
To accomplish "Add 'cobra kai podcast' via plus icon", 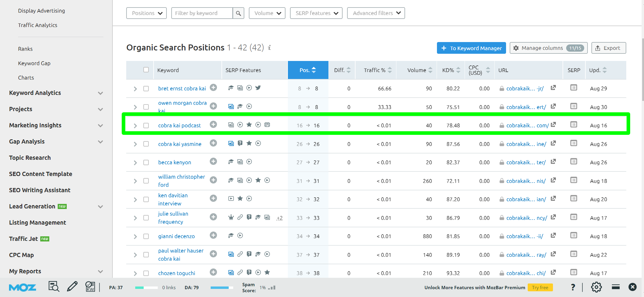I will pos(213,125).
